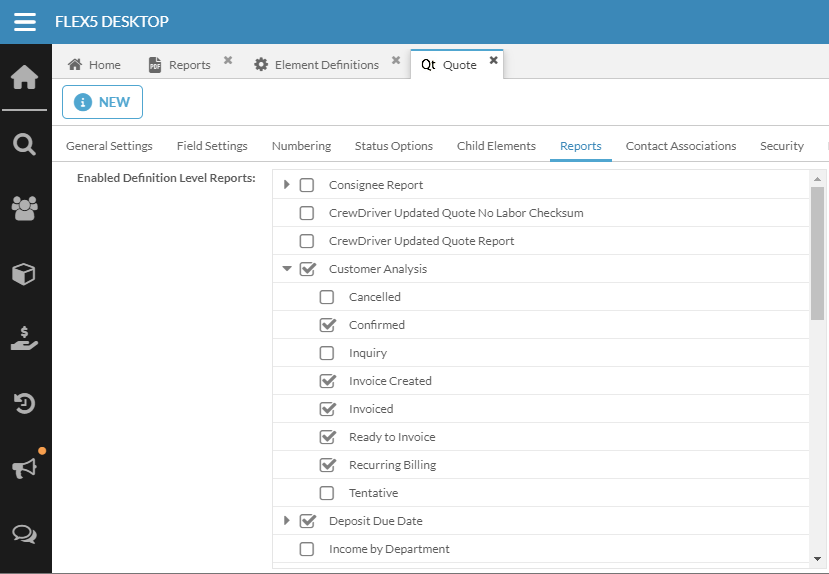This screenshot has width=829, height=574.
Task: Enable the Cancelled status checkbox
Action: point(327,297)
